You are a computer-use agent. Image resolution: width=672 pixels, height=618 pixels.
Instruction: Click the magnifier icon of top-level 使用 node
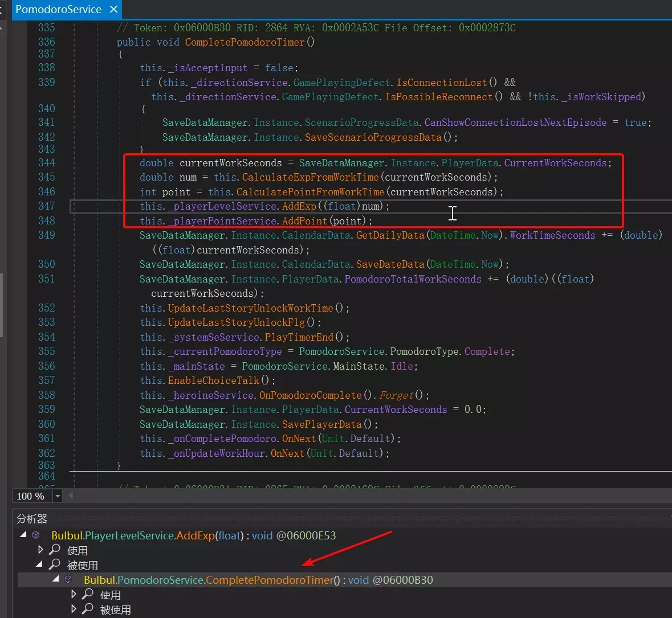point(55,550)
